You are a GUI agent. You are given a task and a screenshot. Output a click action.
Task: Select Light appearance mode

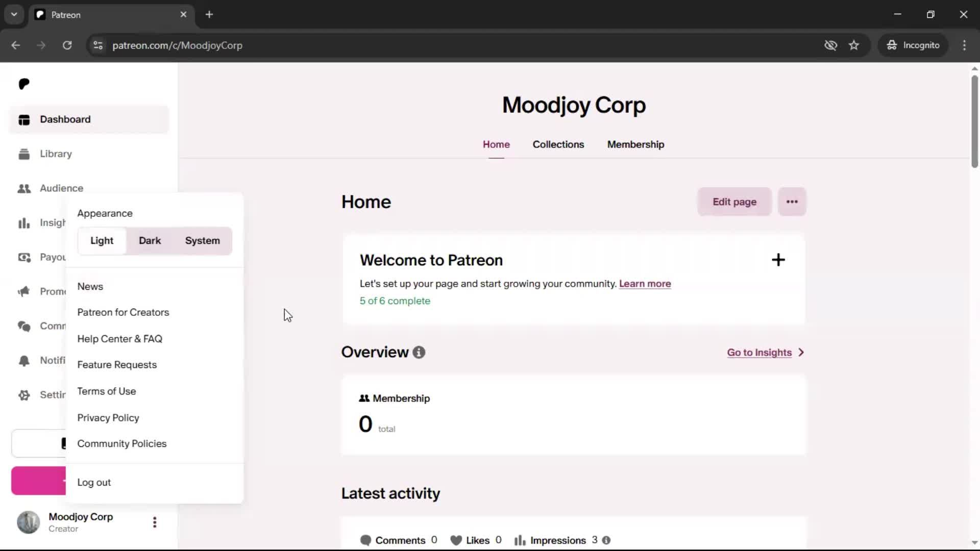tap(102, 241)
